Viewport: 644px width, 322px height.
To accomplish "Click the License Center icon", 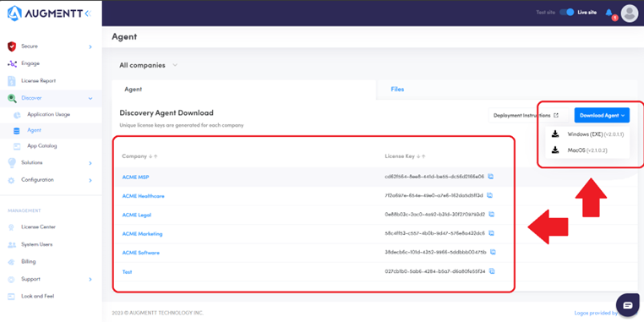I will 12,227.
